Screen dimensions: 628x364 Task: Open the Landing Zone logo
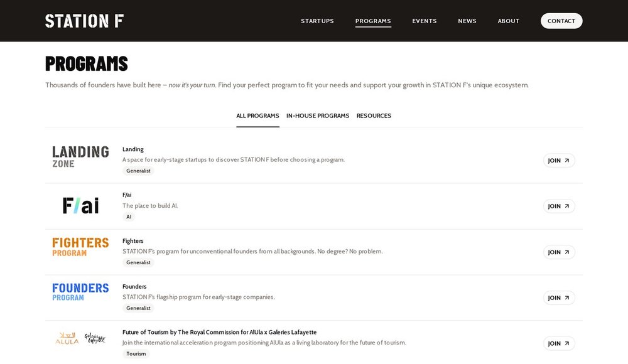80,156
